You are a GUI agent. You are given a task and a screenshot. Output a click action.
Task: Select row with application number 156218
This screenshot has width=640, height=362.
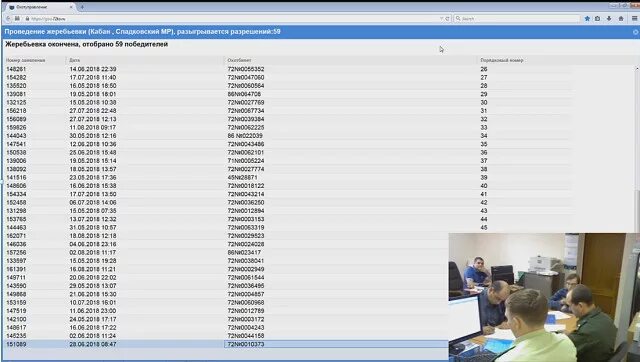tap(320, 111)
